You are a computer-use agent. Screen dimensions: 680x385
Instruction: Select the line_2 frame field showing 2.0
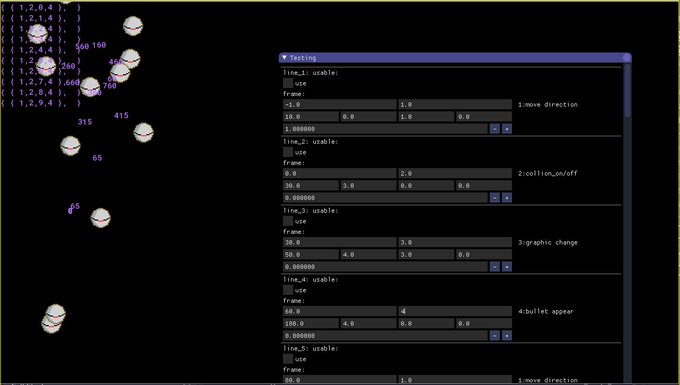(x=455, y=173)
